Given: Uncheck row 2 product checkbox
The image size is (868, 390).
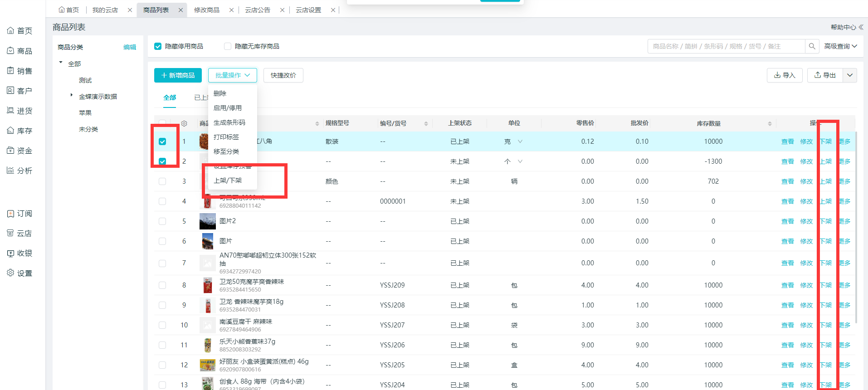Looking at the screenshot, I should pos(162,161).
